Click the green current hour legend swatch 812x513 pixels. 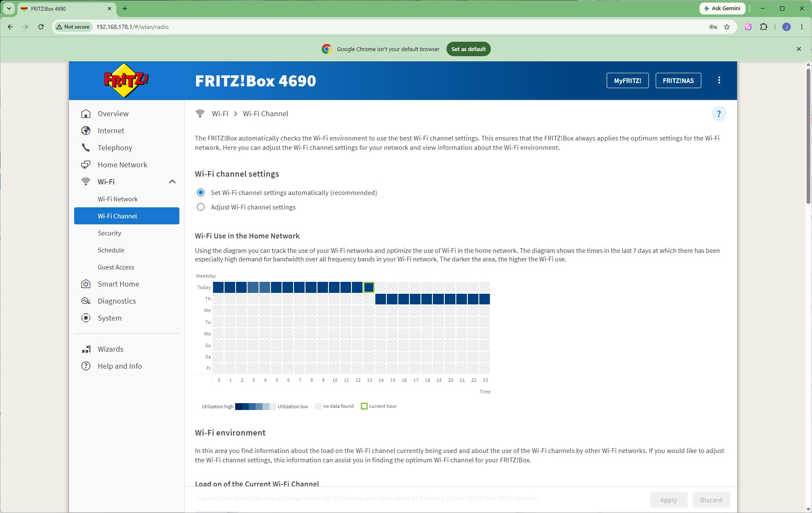click(x=364, y=406)
